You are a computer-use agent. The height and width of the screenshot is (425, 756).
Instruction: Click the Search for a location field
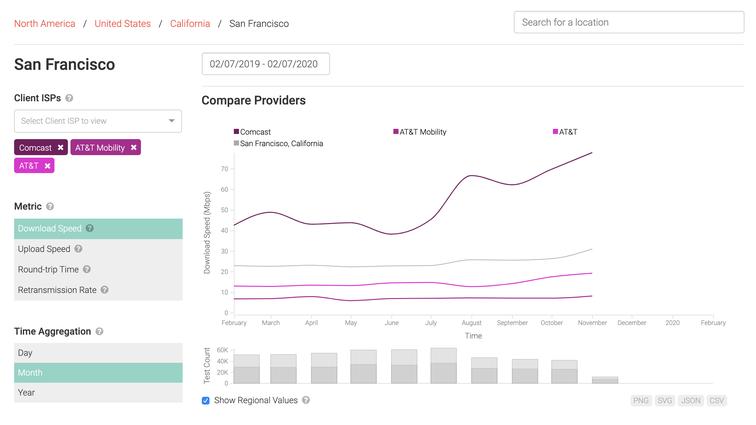click(628, 22)
